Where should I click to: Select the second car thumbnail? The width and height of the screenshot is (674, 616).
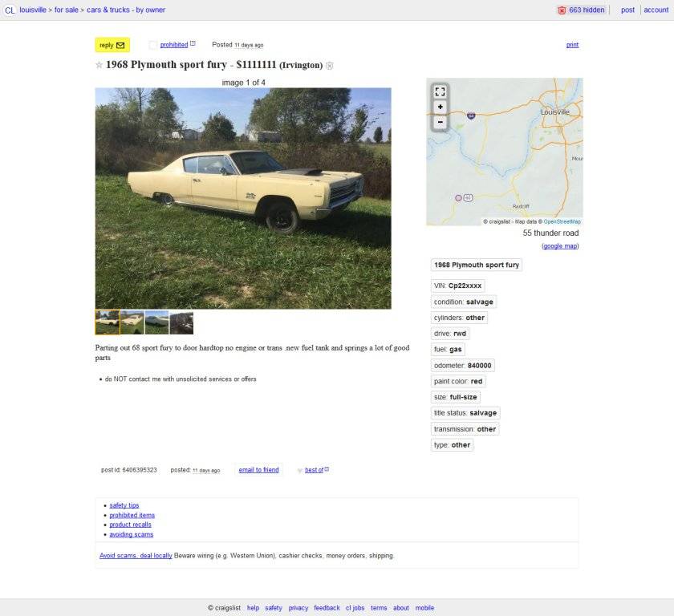pos(132,322)
